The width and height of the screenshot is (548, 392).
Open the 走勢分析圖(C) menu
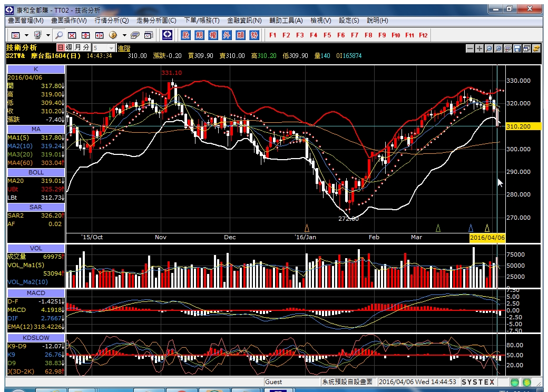(156, 21)
